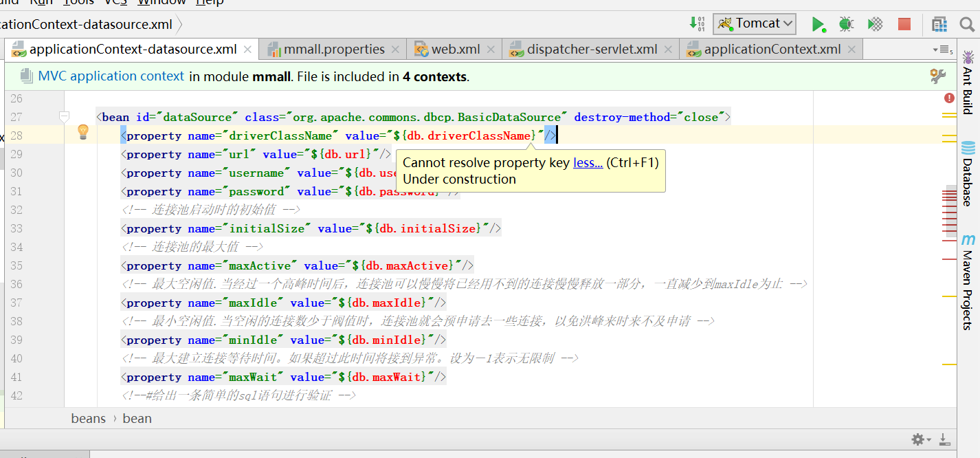
Task: Click the destroy-method attribute text
Action: point(622,117)
